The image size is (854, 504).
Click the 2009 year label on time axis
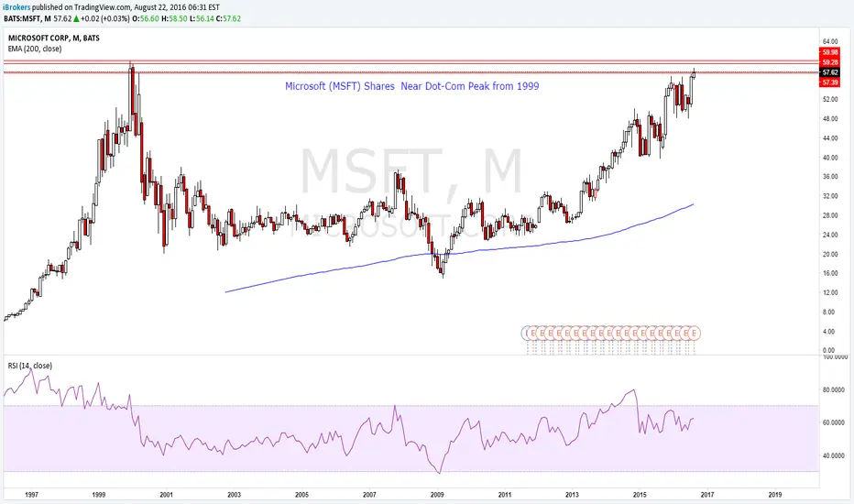tap(437, 495)
